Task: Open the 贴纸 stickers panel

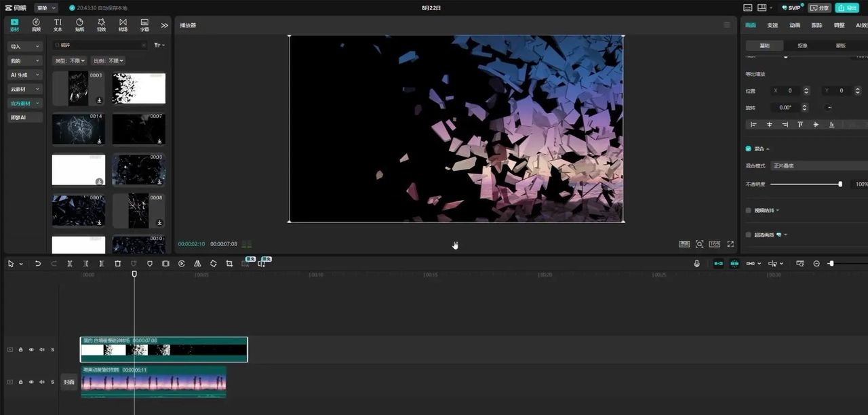Action: 79,25
